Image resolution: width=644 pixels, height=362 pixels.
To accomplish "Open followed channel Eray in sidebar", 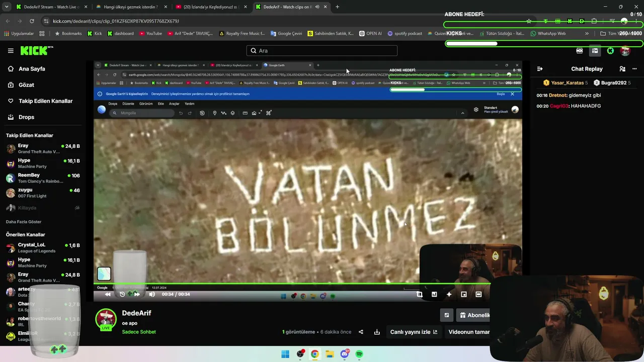I will click(x=43, y=148).
